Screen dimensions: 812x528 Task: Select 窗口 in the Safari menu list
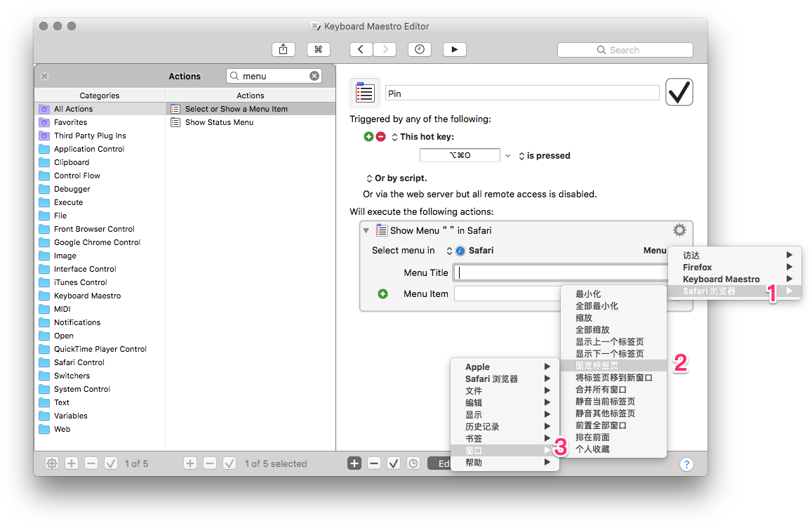click(474, 450)
